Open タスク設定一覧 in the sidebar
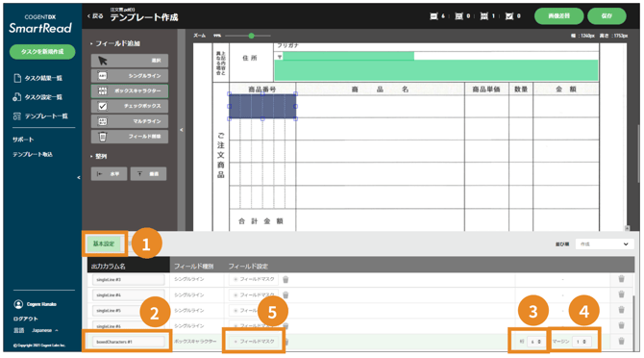644x358 pixels. [x=38, y=97]
